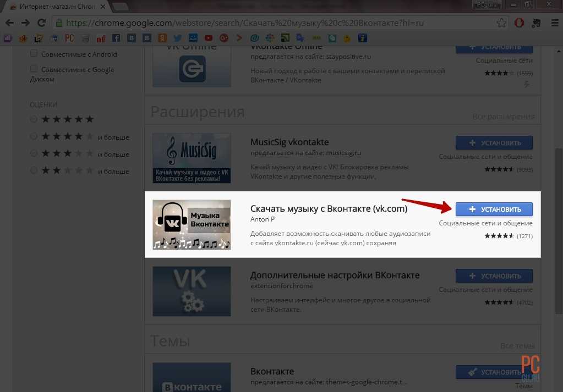
Task: Click the green HTTPS padlock icon
Action: [59, 23]
